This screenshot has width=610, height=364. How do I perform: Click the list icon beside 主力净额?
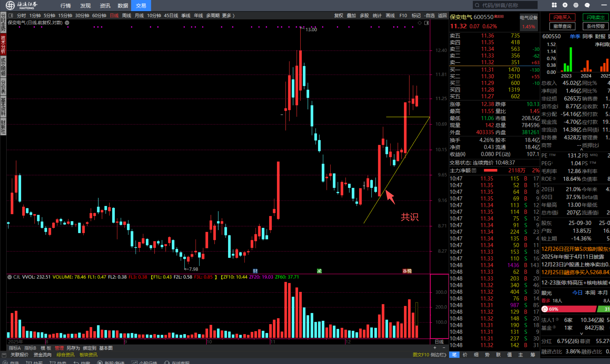[474, 171]
